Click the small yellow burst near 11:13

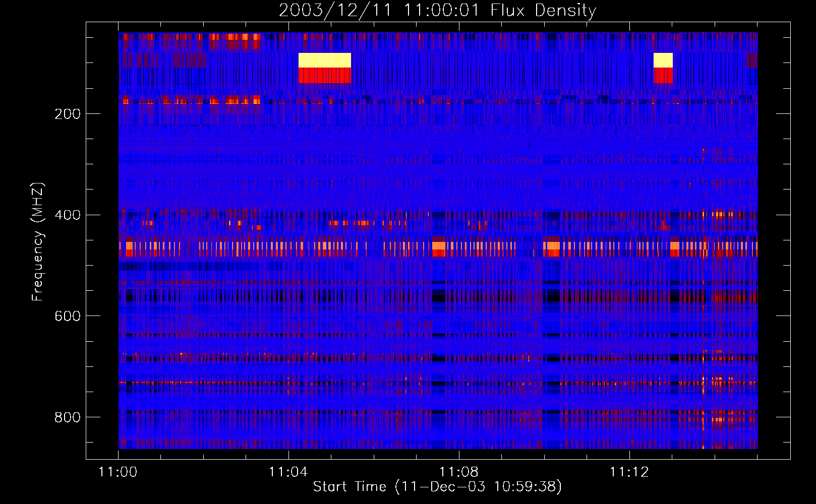pyautogui.click(x=663, y=60)
